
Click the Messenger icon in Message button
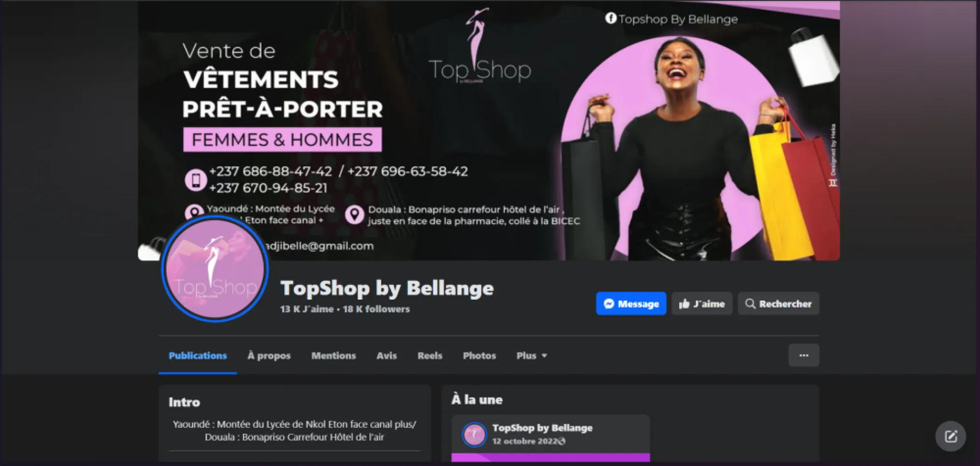[608, 304]
